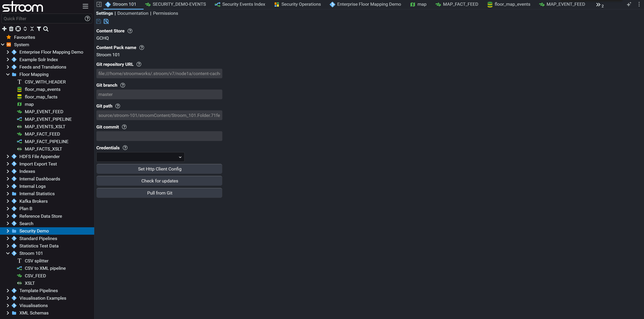Select CSV_FEED in tree
Viewport: 644px width, 319px height.
click(x=35, y=276)
